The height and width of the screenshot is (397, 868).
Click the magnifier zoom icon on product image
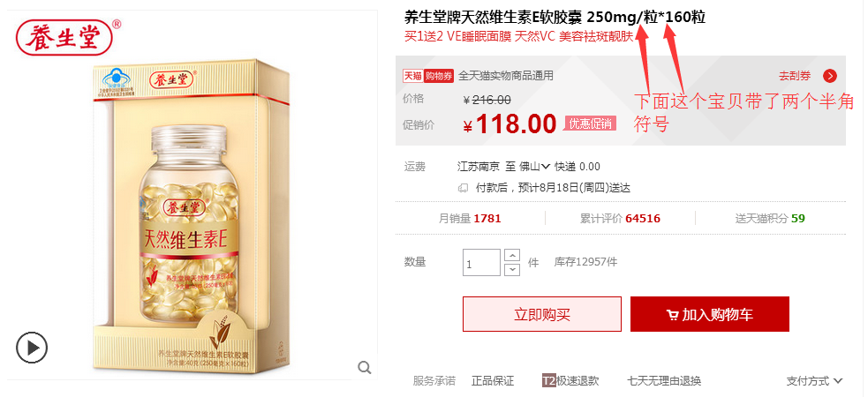pos(365,367)
